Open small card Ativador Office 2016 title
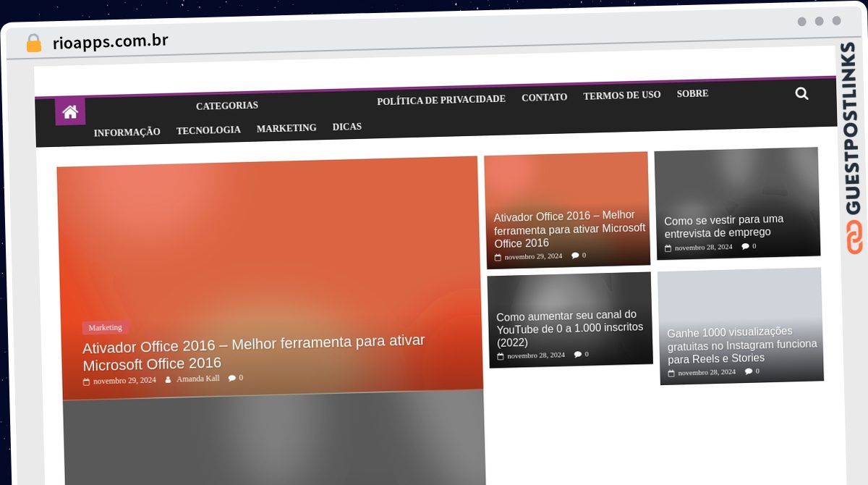Image resolution: width=868 pixels, height=485 pixels. (570, 229)
